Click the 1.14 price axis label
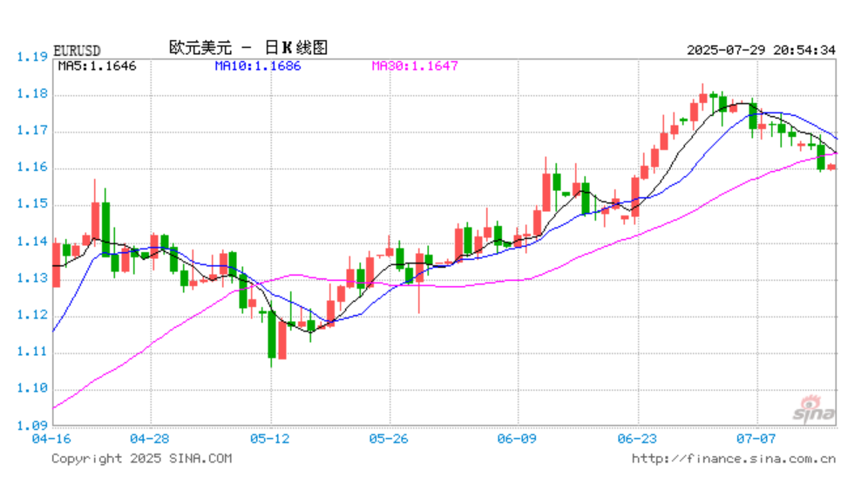 point(31,242)
